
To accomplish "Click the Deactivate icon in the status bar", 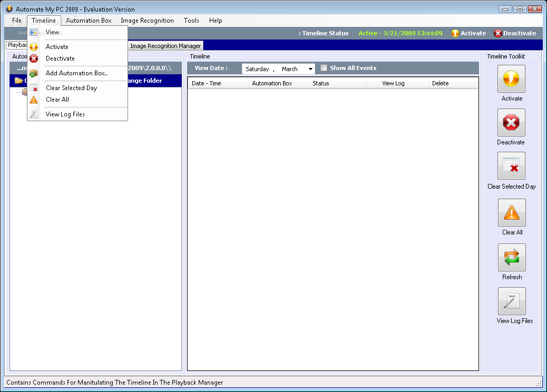I will click(498, 33).
